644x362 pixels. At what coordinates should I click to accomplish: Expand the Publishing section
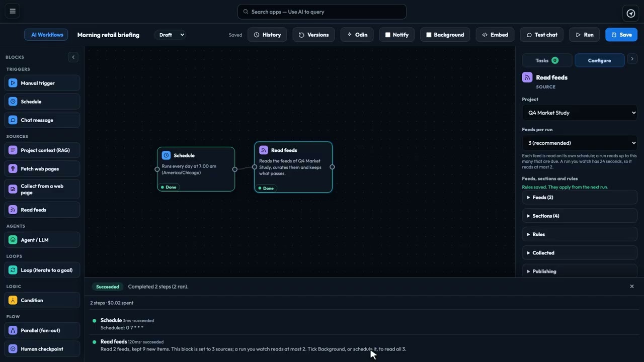tap(580, 271)
